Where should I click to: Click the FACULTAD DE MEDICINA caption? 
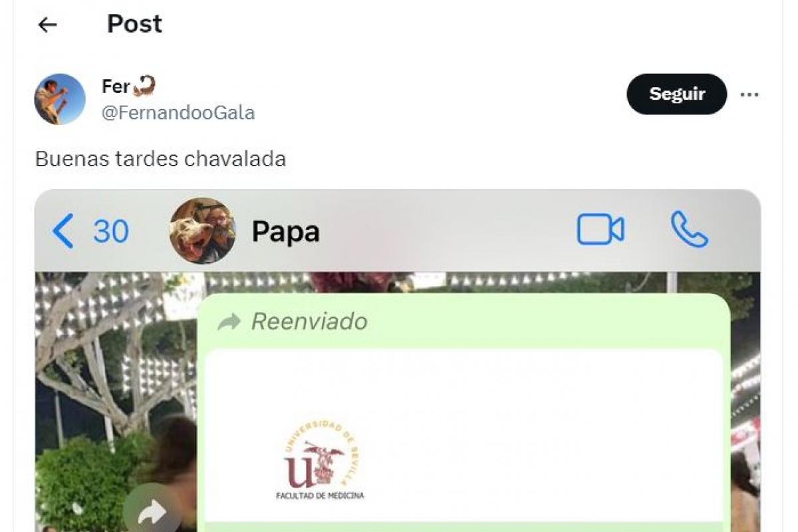pos(320,495)
